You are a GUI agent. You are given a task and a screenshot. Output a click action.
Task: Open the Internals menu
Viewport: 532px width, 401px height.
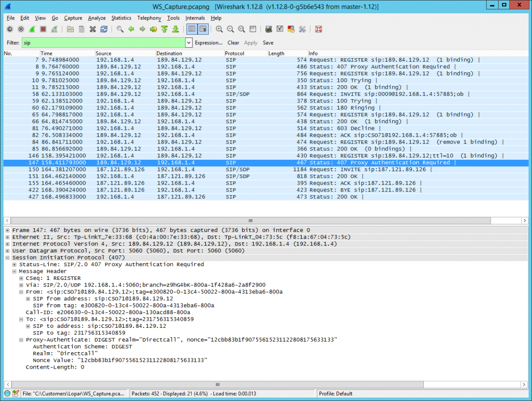point(195,18)
